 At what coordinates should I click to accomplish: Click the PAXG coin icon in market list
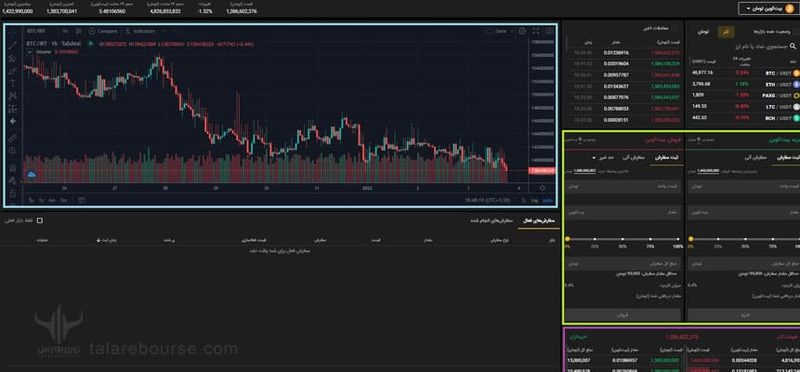796,95
